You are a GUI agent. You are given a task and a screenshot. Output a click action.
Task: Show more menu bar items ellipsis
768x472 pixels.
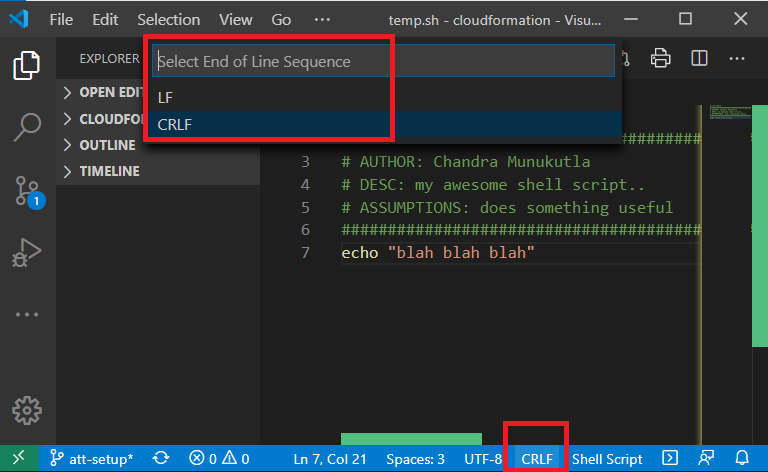click(x=322, y=20)
